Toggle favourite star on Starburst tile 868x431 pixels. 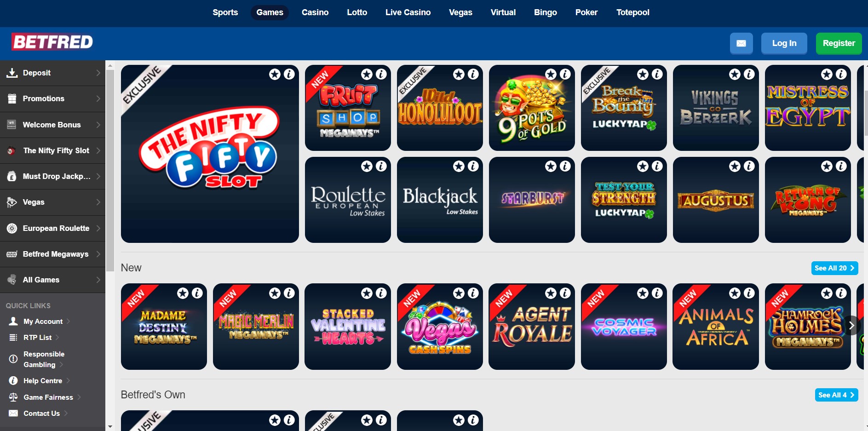(x=551, y=166)
